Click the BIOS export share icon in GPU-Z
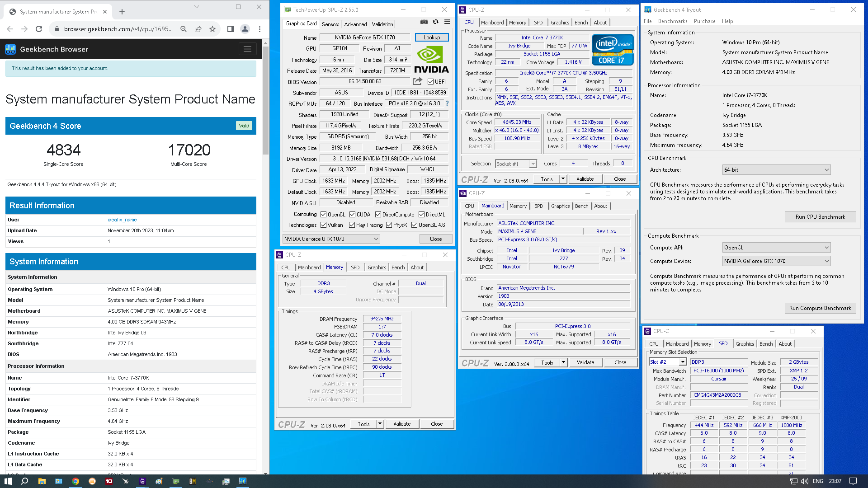The height and width of the screenshot is (488, 868). pyautogui.click(x=417, y=81)
